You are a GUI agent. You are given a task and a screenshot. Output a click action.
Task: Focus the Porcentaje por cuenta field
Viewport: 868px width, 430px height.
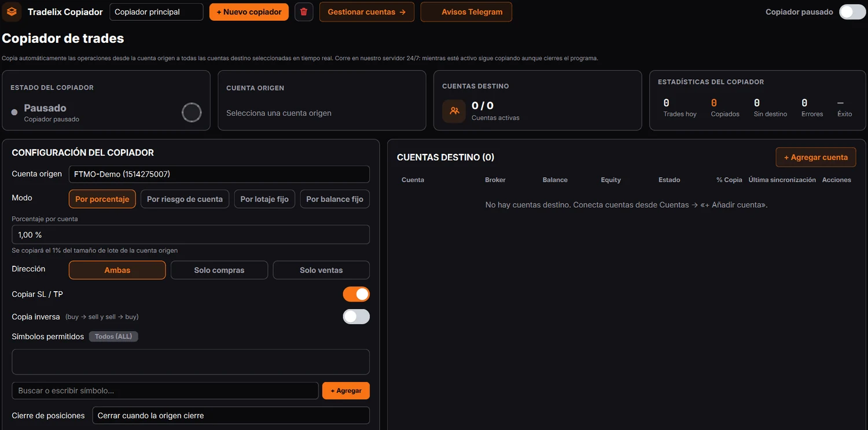pos(191,234)
